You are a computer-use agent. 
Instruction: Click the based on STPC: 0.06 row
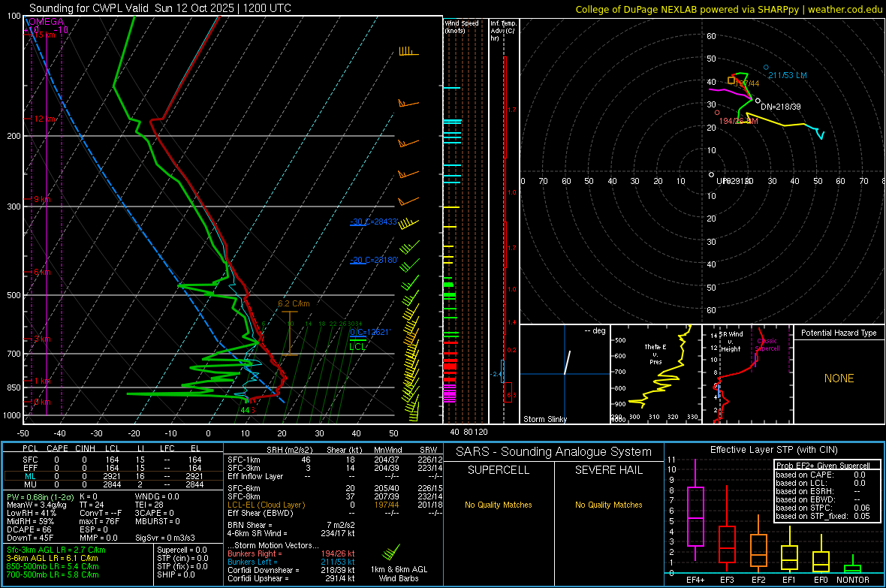[x=823, y=508]
